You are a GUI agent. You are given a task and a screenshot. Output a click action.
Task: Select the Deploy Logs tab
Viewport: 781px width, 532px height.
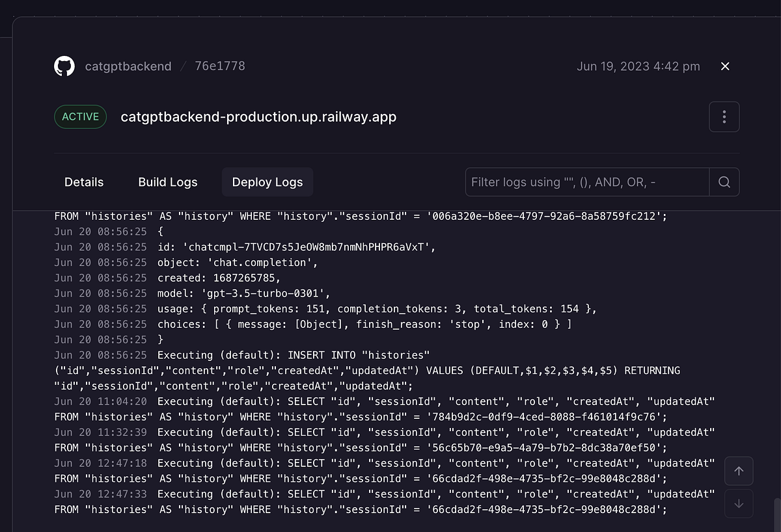pyautogui.click(x=267, y=182)
